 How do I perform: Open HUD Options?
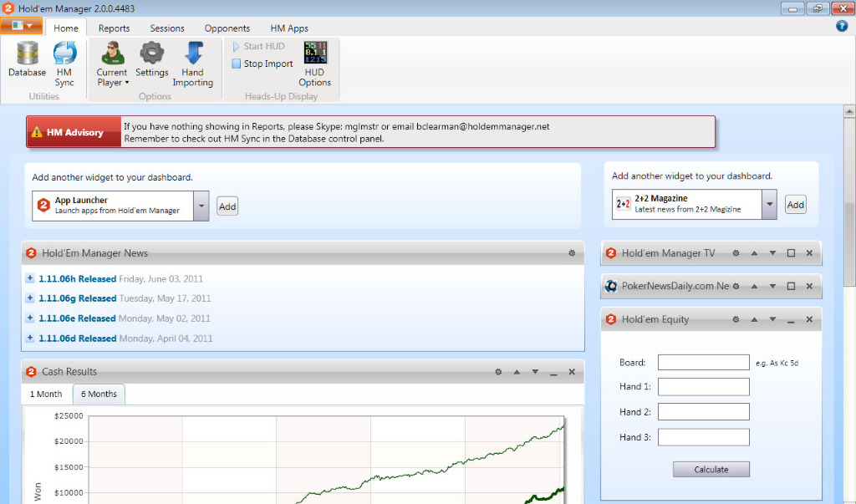pyautogui.click(x=315, y=64)
